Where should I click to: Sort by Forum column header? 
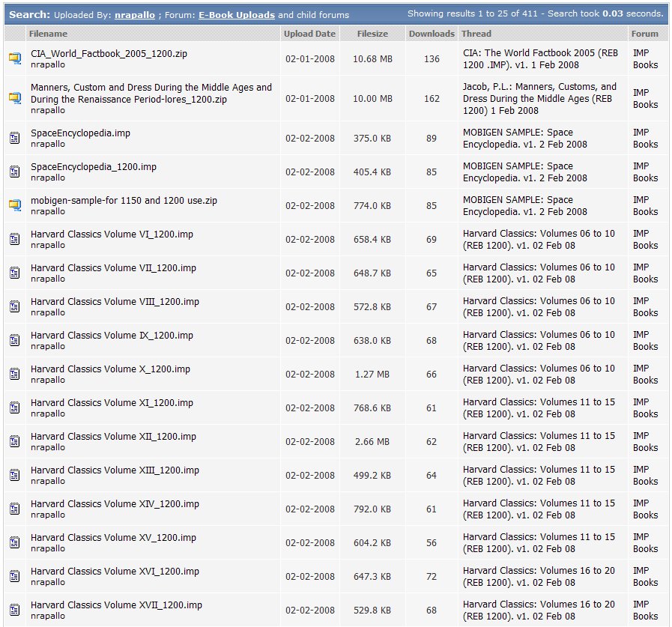click(644, 34)
